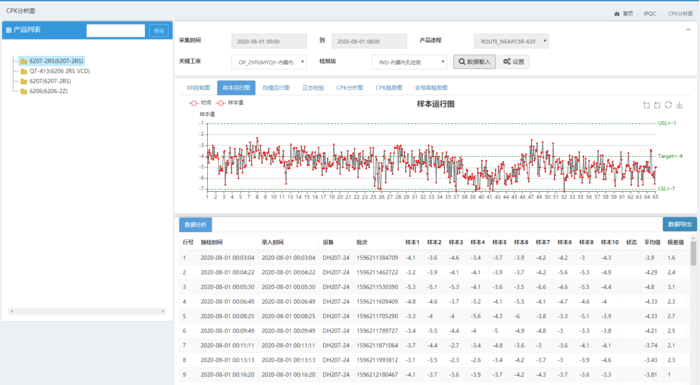
Task: Click the 录入时间 column header
Action: [x=273, y=243]
